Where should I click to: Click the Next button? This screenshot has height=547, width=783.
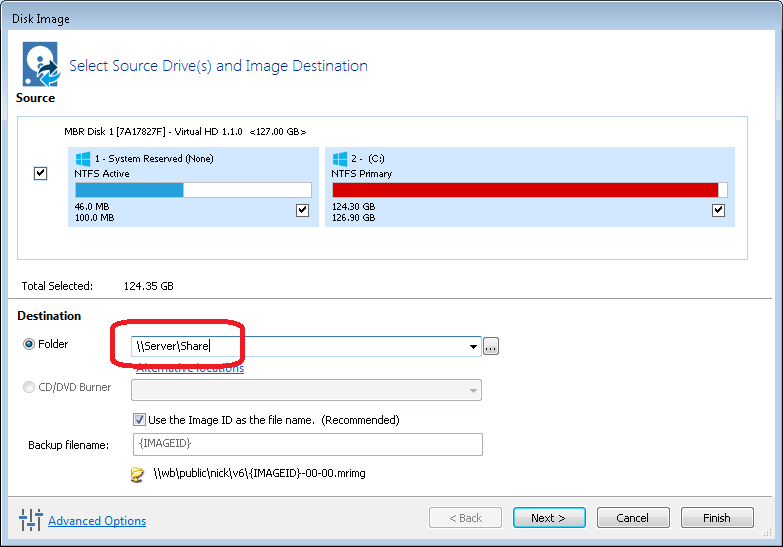click(548, 518)
